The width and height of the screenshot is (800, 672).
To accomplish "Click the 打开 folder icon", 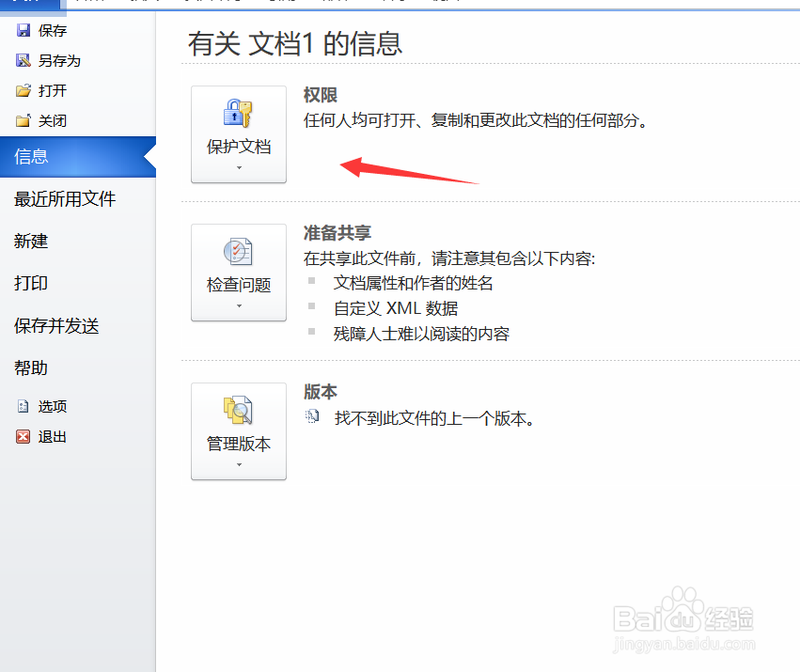I will click(24, 90).
